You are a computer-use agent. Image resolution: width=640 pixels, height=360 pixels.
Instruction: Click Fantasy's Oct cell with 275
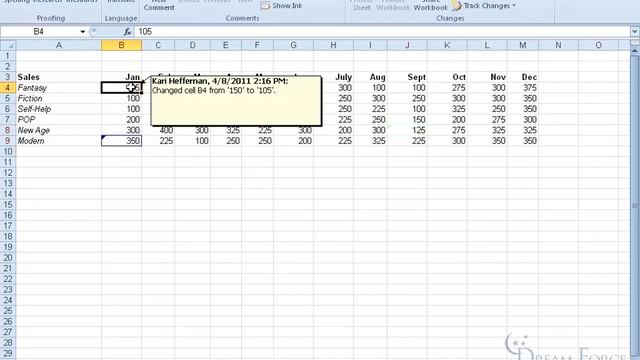[447, 88]
